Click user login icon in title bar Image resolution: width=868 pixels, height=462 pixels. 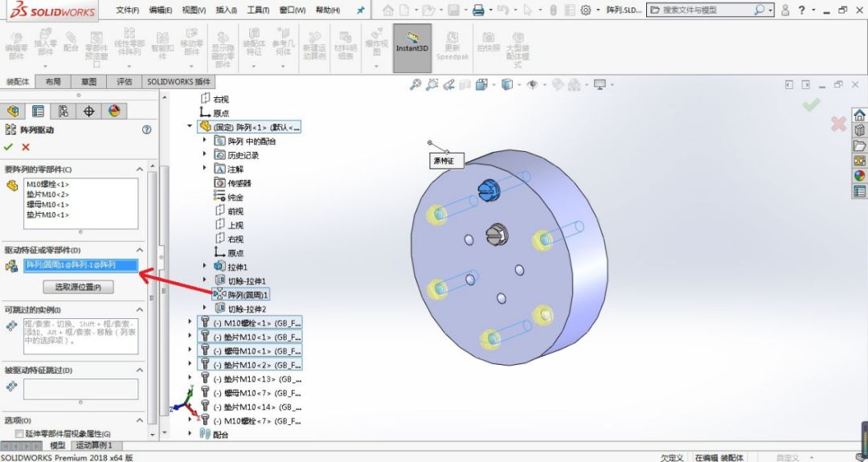785,10
